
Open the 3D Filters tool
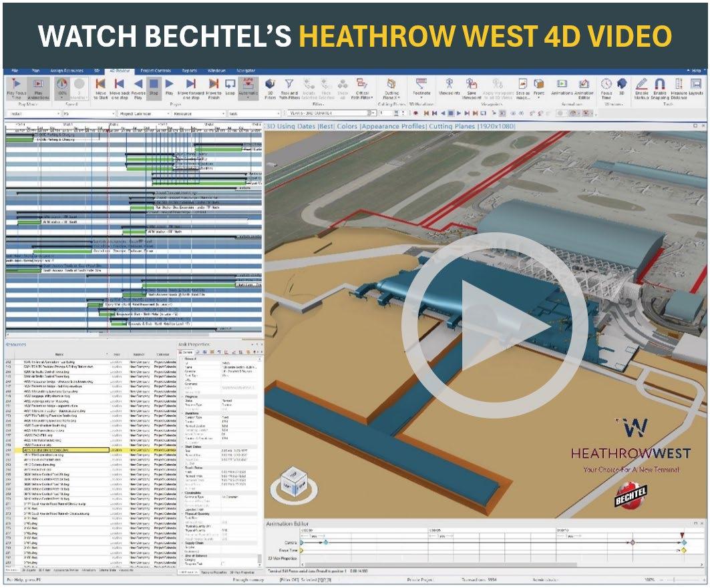click(x=270, y=89)
